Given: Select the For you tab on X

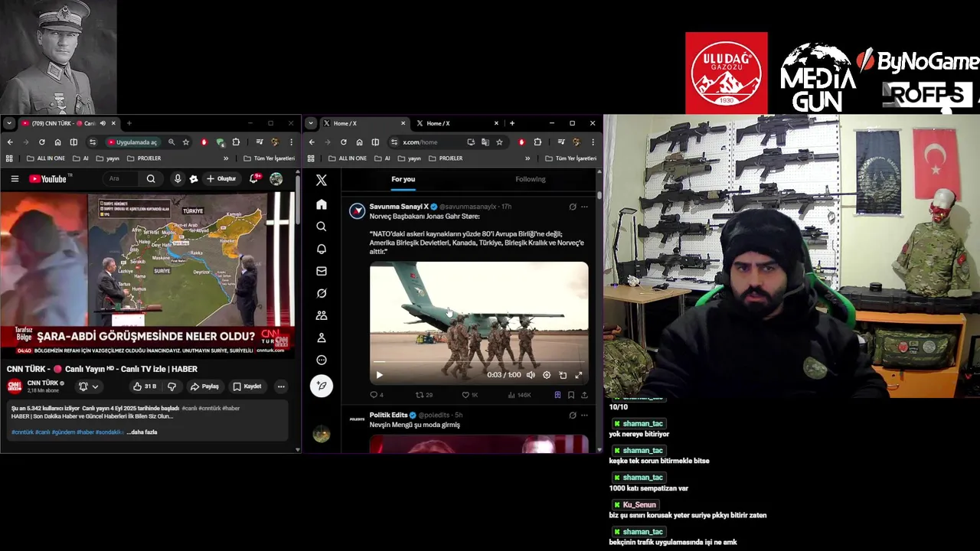Looking at the screenshot, I should (x=403, y=179).
